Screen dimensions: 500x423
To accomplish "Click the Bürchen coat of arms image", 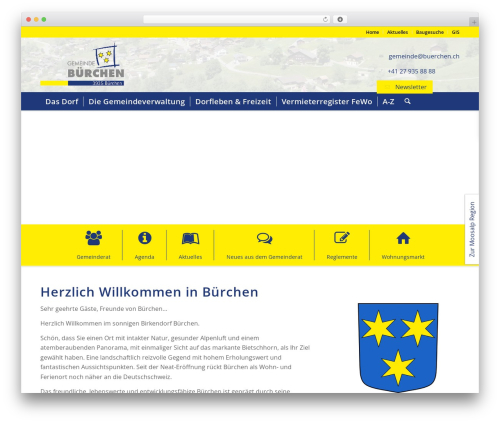I will [x=398, y=348].
